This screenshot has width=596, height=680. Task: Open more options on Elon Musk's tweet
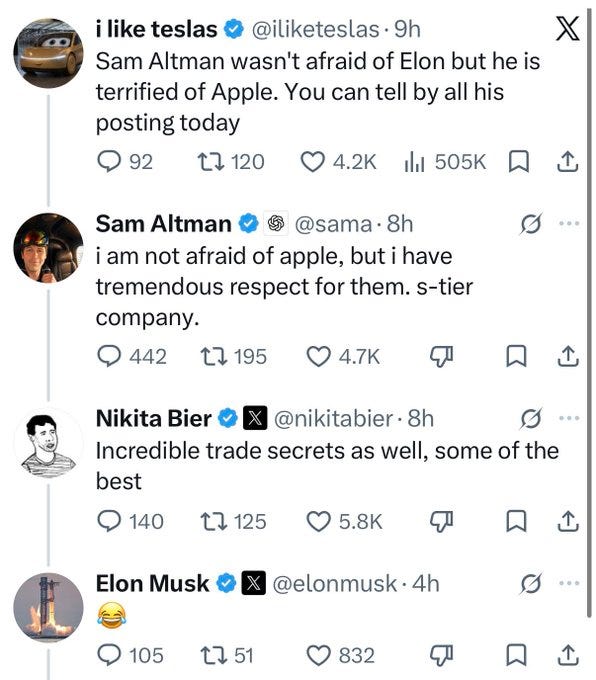pos(569,583)
